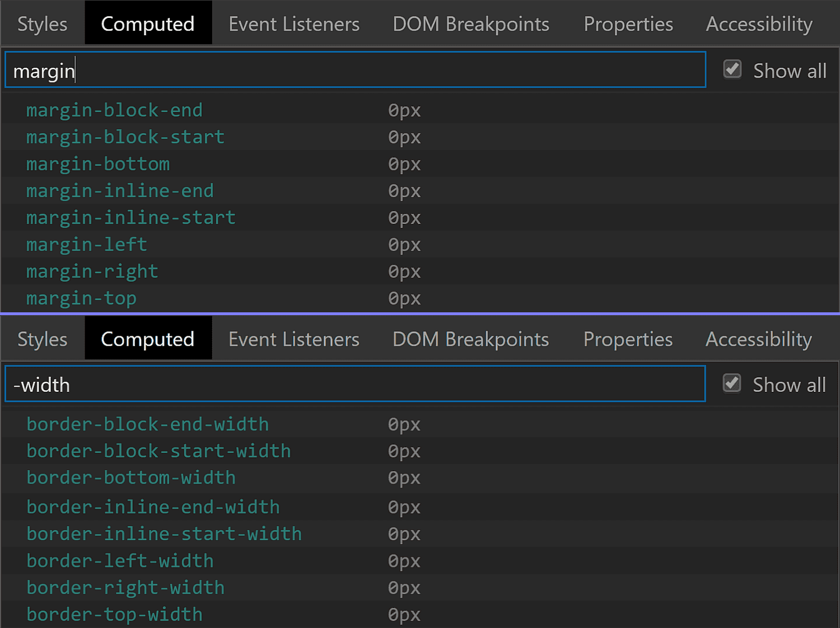Screen dimensions: 840x628
Task: Open DOM Breakpoints tab in the upper panel
Action: pyautogui.click(x=471, y=24)
